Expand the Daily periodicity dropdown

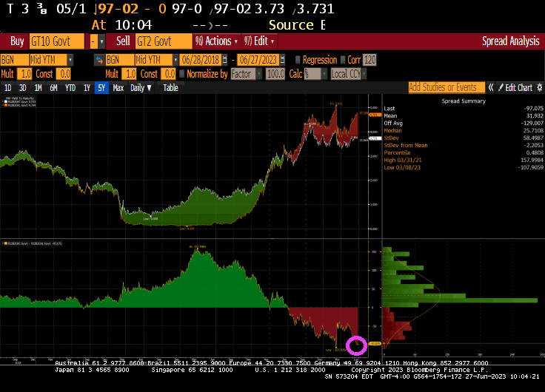(141, 88)
